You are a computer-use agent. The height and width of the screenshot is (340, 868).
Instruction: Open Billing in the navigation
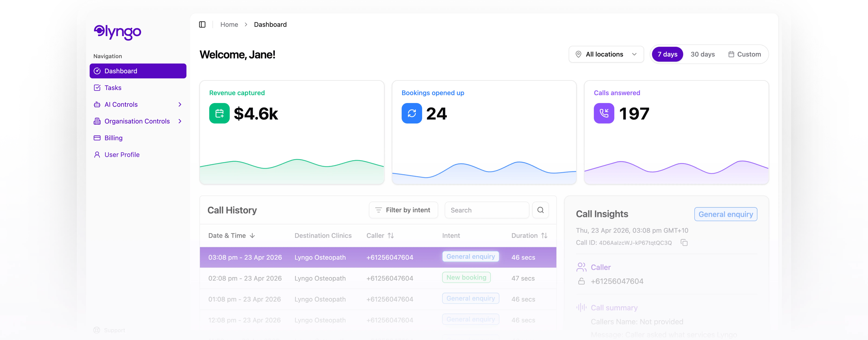(138, 138)
